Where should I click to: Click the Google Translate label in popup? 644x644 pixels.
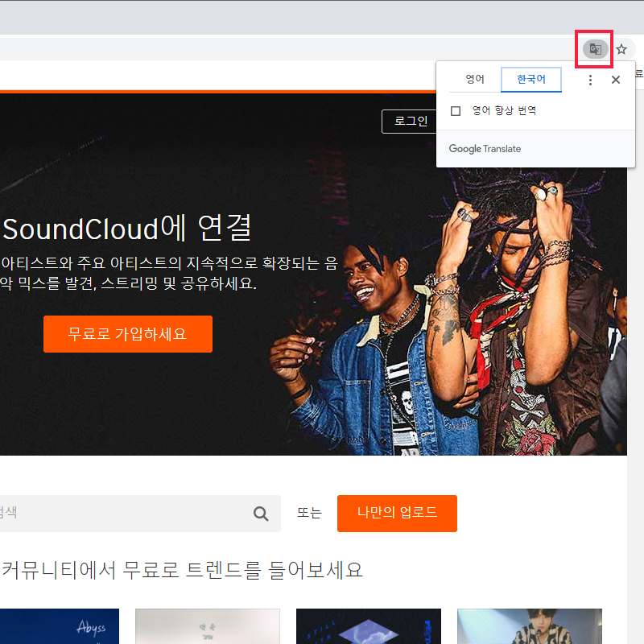tap(485, 149)
